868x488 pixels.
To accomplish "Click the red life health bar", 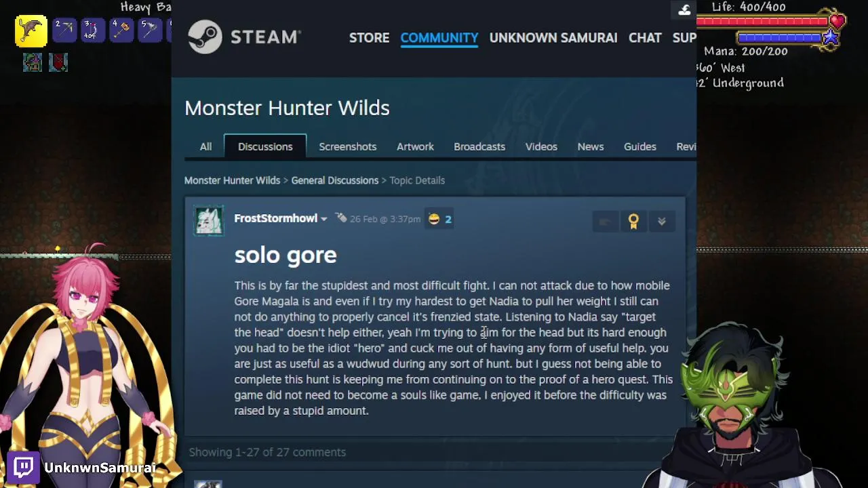I will pyautogui.click(x=763, y=22).
